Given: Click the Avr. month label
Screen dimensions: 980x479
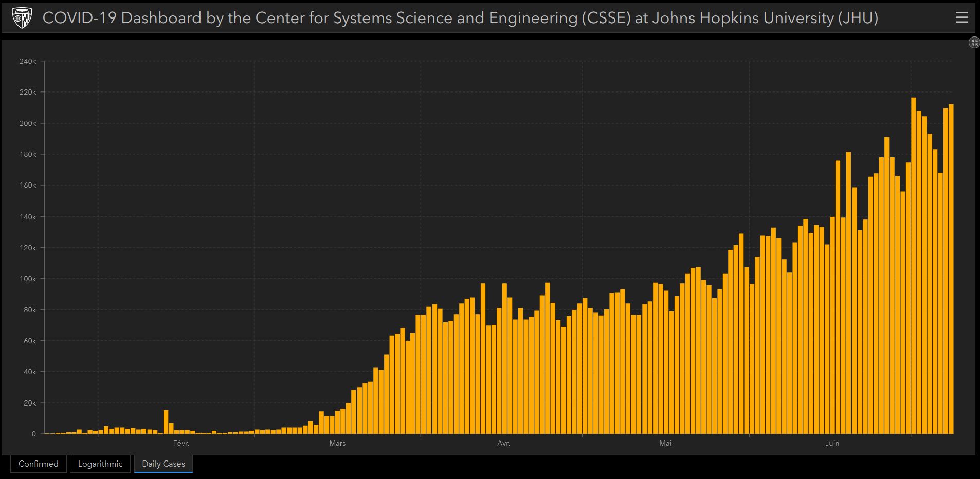Looking at the screenshot, I should coord(504,443).
